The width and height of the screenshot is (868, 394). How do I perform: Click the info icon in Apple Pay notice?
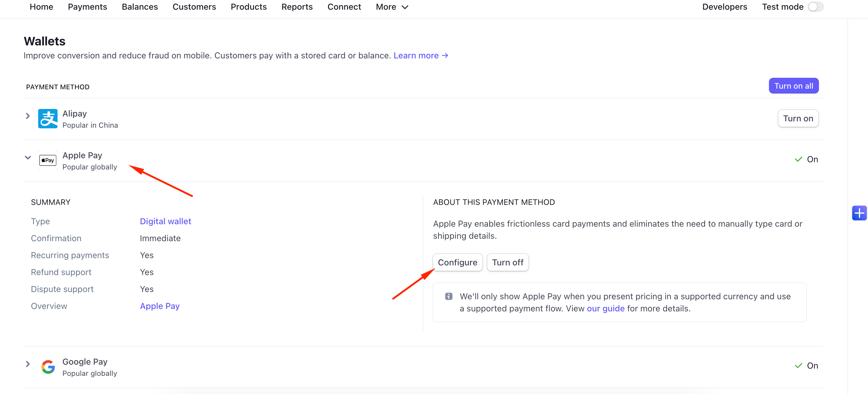click(x=449, y=296)
